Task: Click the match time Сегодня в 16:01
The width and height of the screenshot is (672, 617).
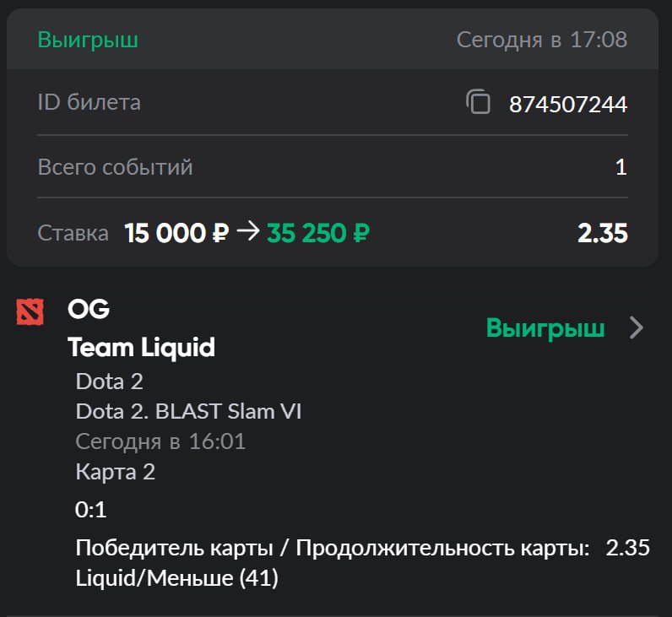Action: (160, 441)
